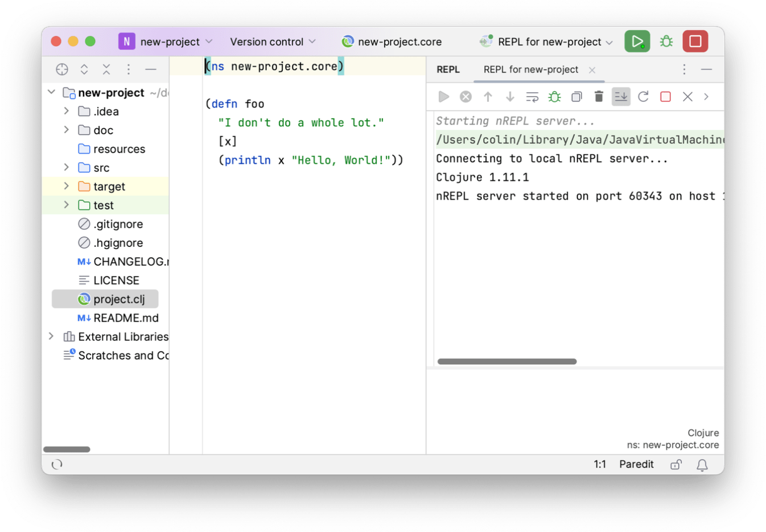The width and height of the screenshot is (766, 532).
Task: Execute the current REPL form
Action: (x=444, y=97)
